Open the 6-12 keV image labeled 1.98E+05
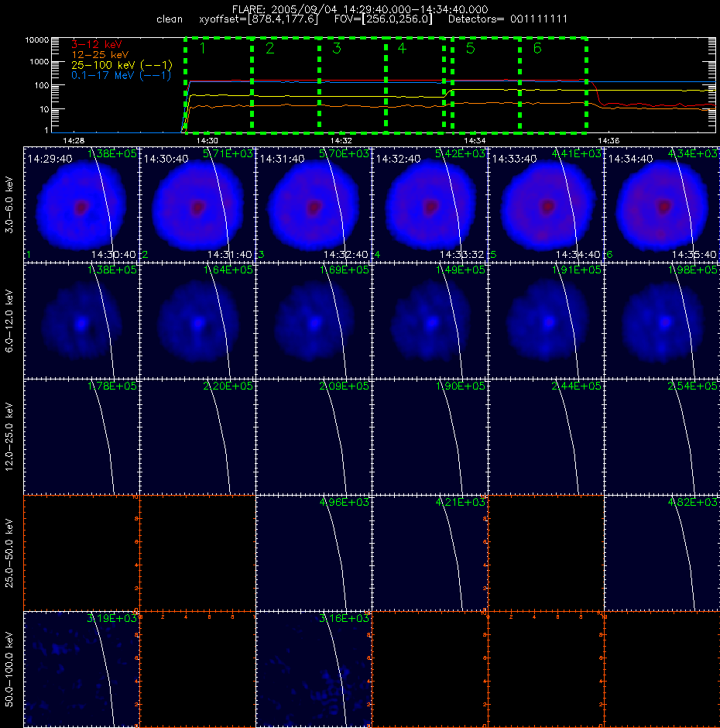This screenshot has height=728, width=720. (662, 321)
